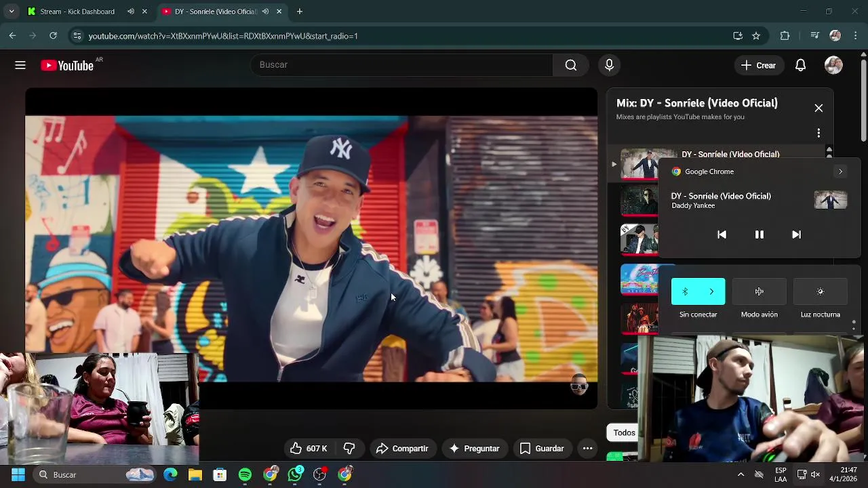
Task: Toggle Luz nocturna quick setting
Action: pyautogui.click(x=820, y=291)
